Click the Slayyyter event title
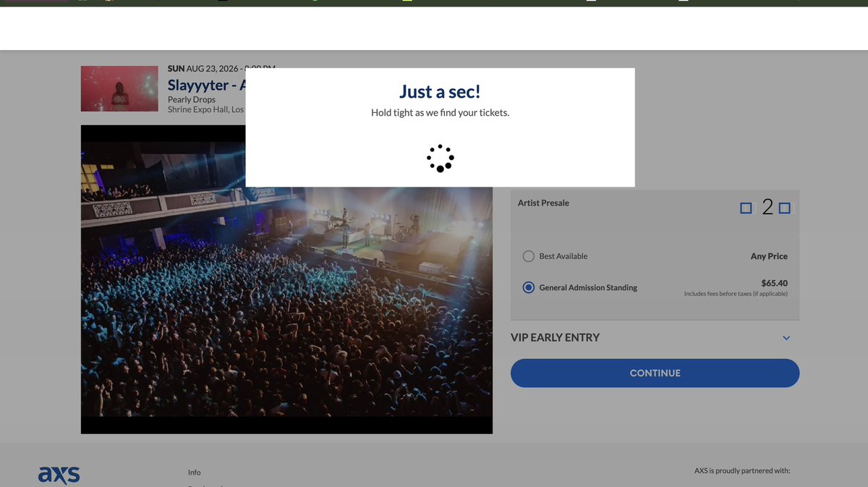868x487 pixels. (x=206, y=85)
